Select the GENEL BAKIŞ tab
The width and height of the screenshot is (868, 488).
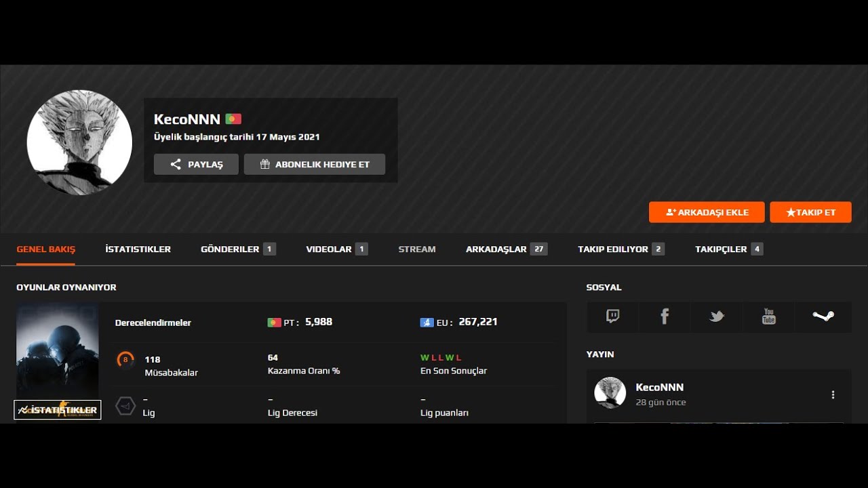pos(45,249)
